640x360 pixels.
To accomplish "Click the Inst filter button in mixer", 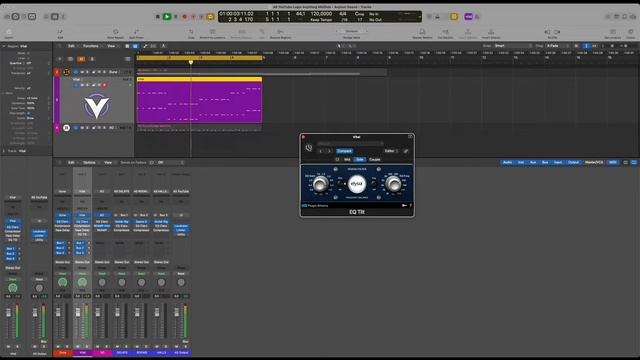I will point(521,162).
